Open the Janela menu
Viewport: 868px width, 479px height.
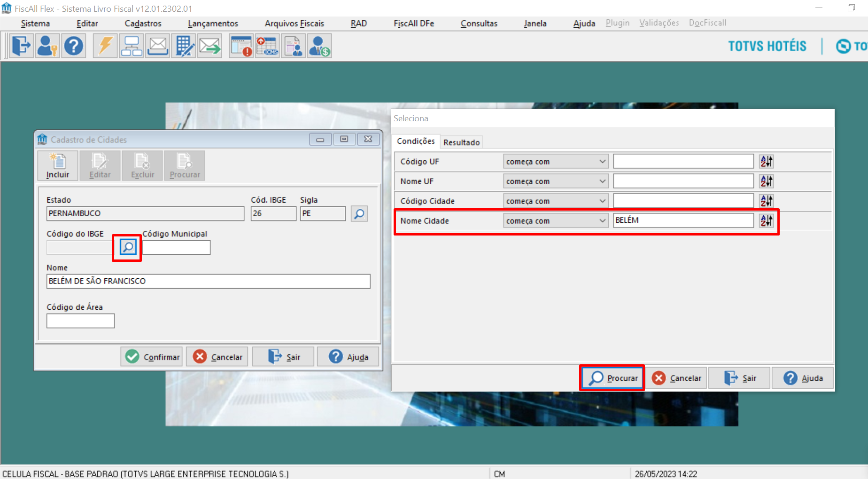coord(535,23)
